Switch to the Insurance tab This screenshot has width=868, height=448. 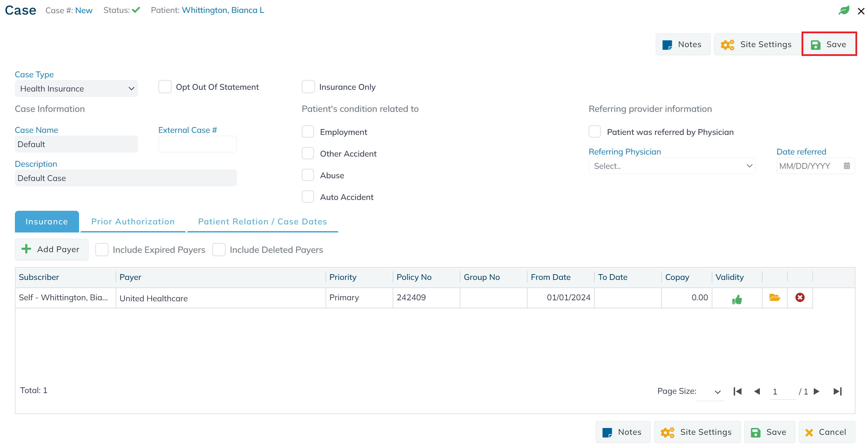tap(47, 221)
